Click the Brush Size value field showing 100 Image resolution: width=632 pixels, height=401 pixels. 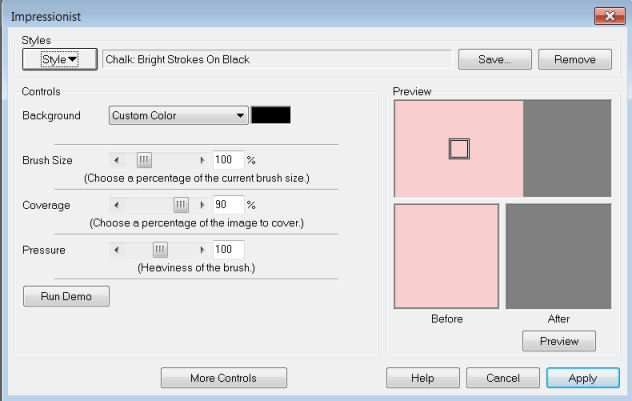(228, 160)
